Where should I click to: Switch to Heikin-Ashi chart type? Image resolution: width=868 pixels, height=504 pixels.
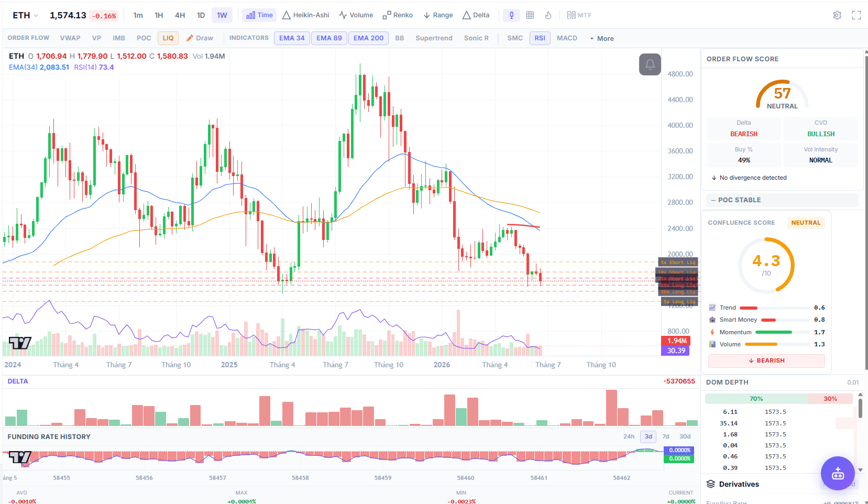[306, 15]
